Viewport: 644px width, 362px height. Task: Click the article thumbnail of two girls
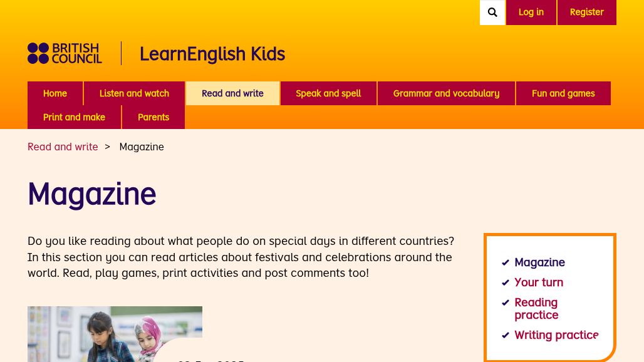click(x=115, y=334)
